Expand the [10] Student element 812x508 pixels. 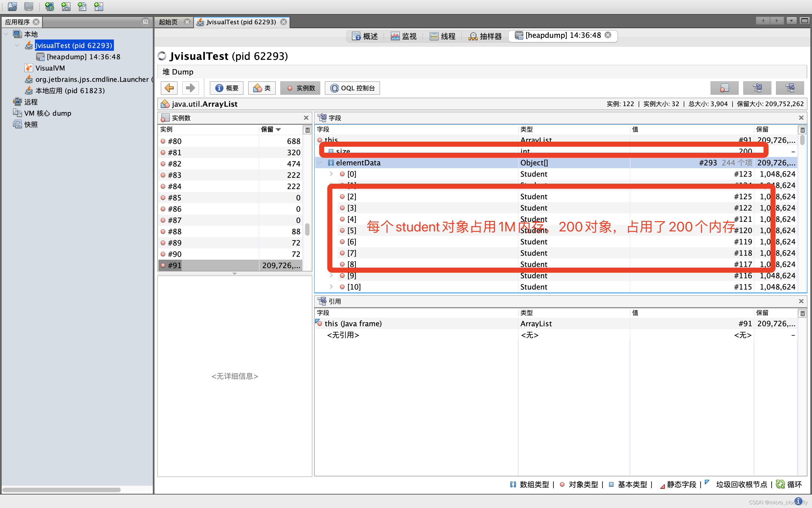(x=331, y=286)
